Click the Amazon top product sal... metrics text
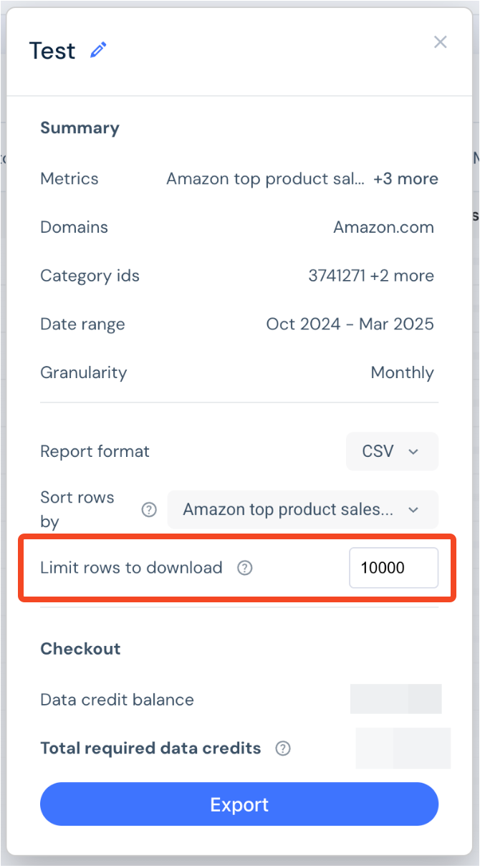Viewport: 480px width, 868px height. coord(266,179)
